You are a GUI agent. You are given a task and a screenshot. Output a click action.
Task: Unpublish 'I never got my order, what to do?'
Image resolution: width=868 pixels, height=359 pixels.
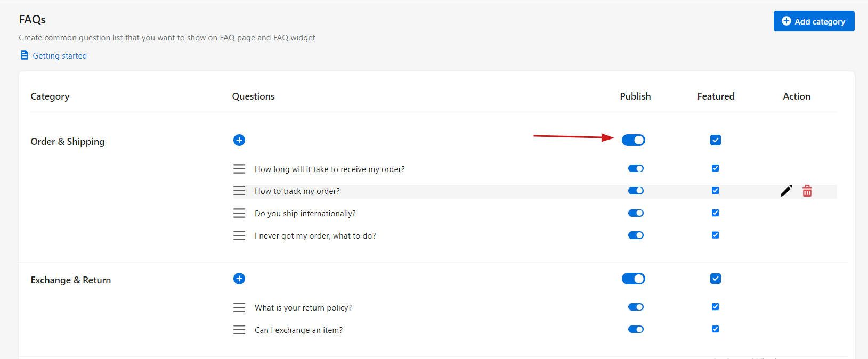(x=636, y=235)
